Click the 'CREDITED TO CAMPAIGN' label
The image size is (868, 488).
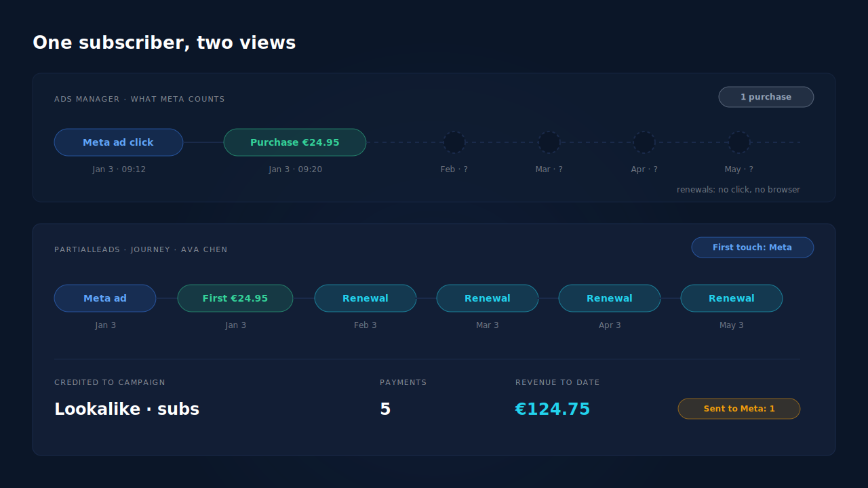(x=110, y=383)
